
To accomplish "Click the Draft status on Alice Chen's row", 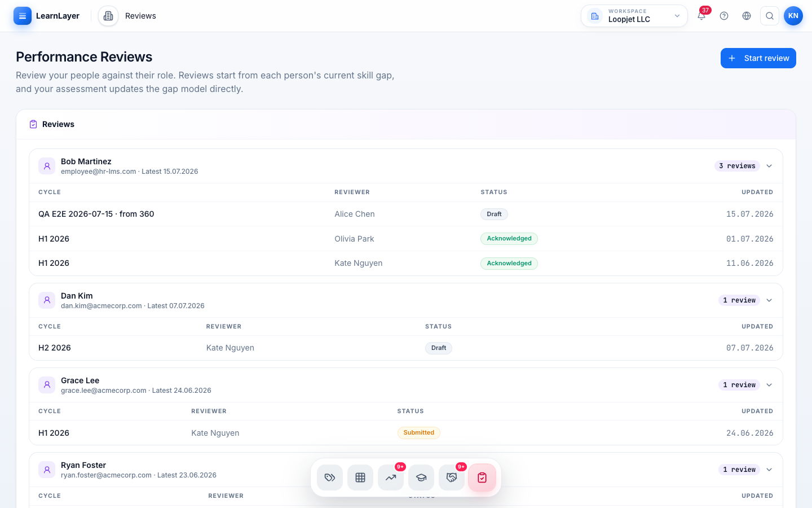I will 495,214.
